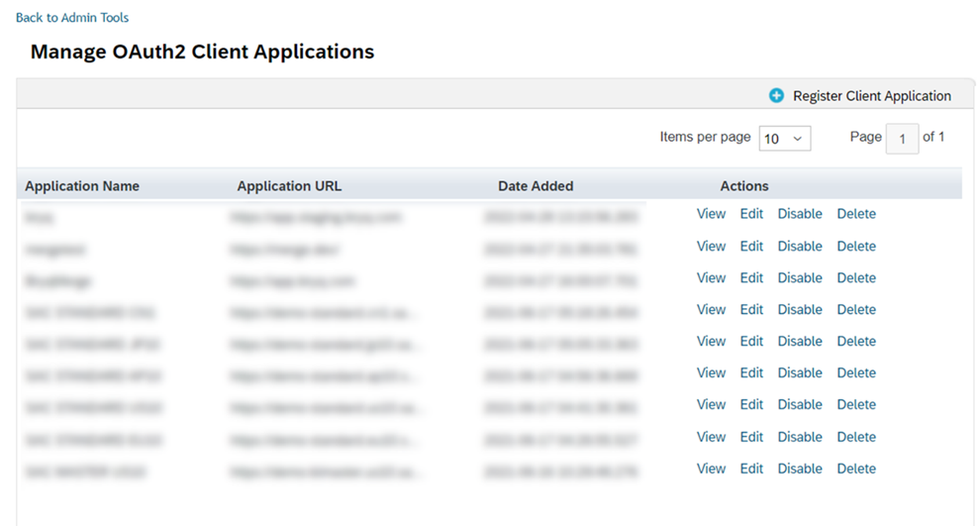Image resolution: width=980 pixels, height=526 pixels.
Task: Click the Application Name column header
Action: 82,186
